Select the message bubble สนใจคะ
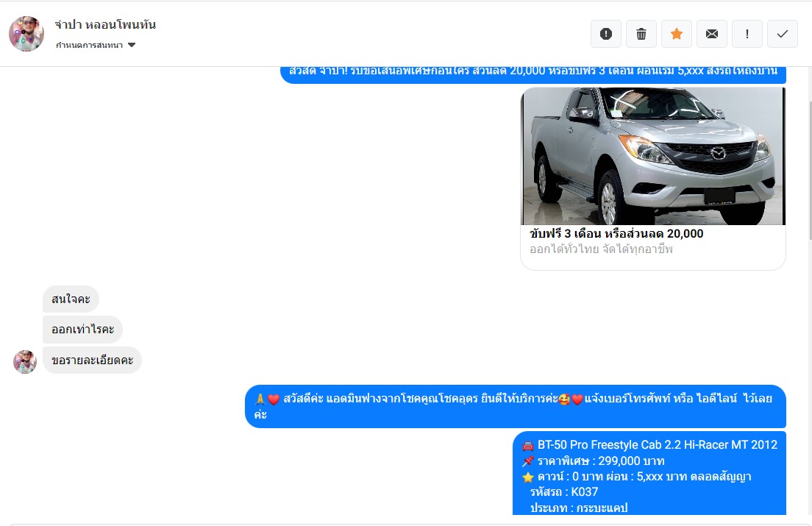Image resolution: width=812 pixels, height=526 pixels. [71, 299]
